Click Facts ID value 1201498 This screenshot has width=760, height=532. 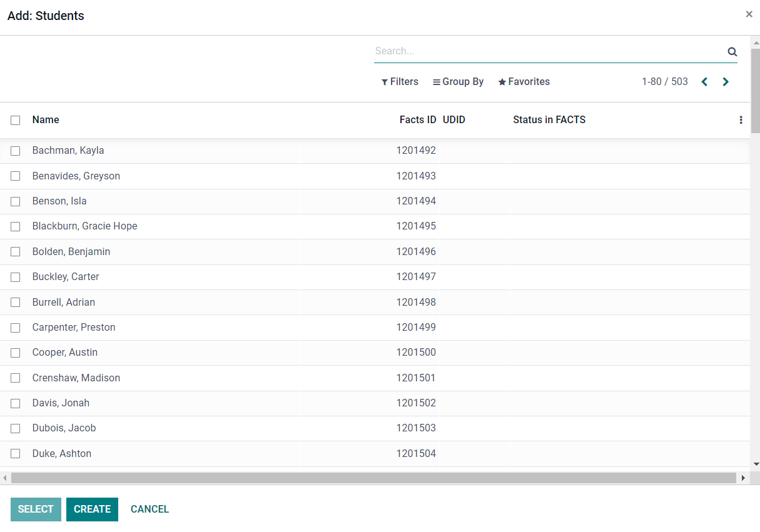click(x=416, y=303)
